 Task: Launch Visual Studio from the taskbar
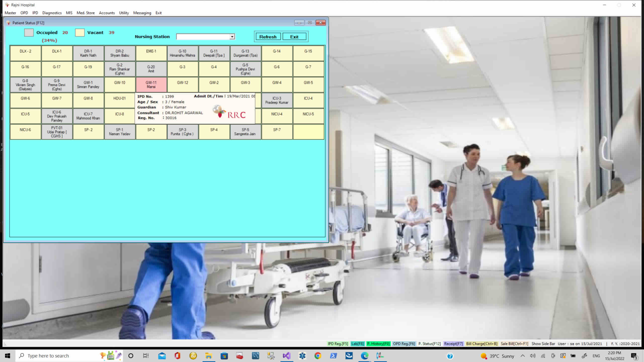pyautogui.click(x=287, y=356)
